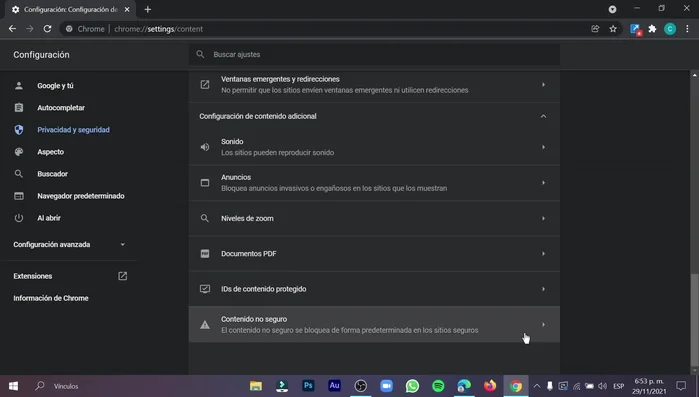
Task: Click the pop-up icon for Ventanas emergentes
Action: (205, 85)
